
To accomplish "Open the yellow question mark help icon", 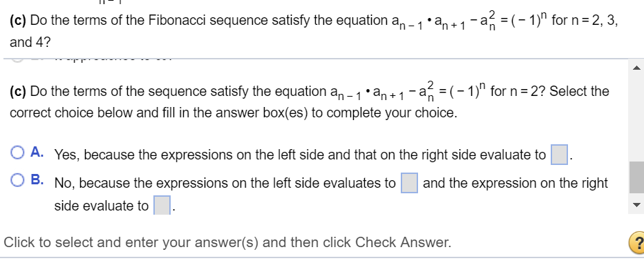I will coord(637,243).
